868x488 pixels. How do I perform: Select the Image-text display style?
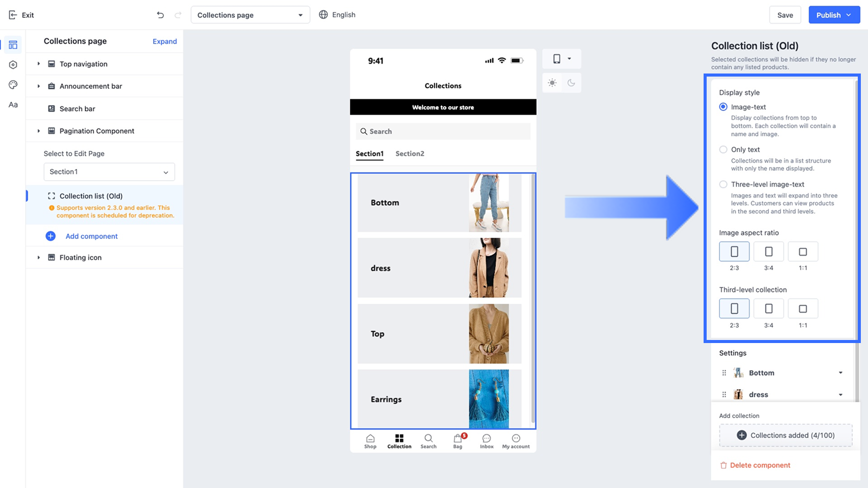click(723, 107)
